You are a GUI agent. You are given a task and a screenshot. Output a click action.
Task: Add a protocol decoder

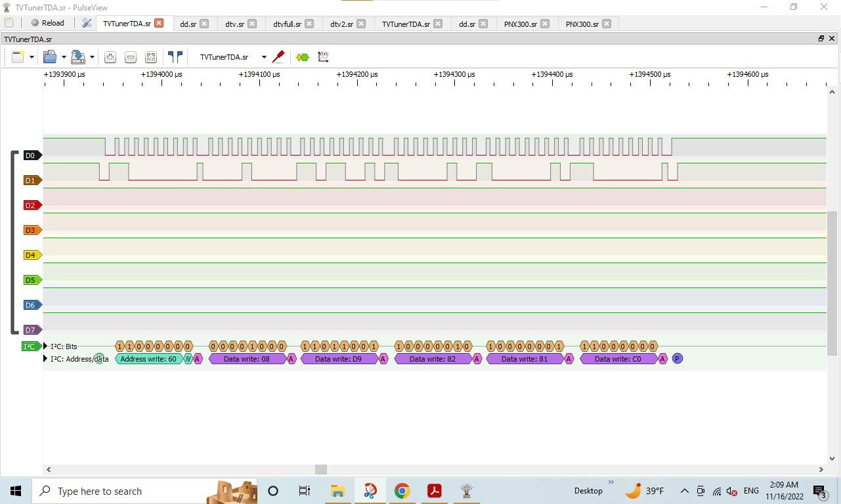pyautogui.click(x=303, y=57)
